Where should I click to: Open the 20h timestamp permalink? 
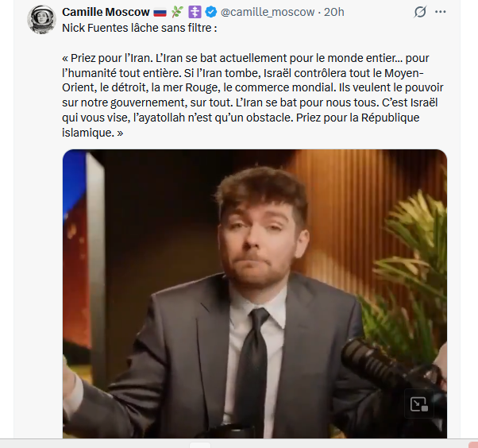pos(334,13)
